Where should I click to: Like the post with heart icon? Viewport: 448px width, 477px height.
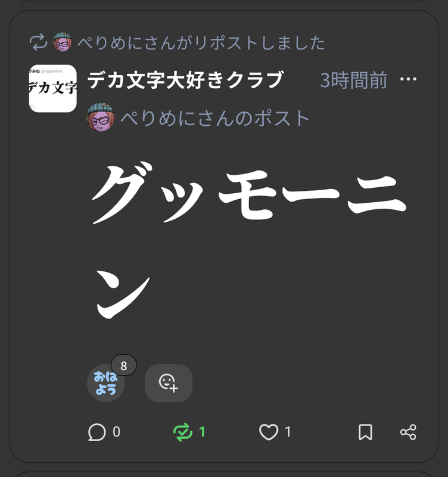click(269, 432)
